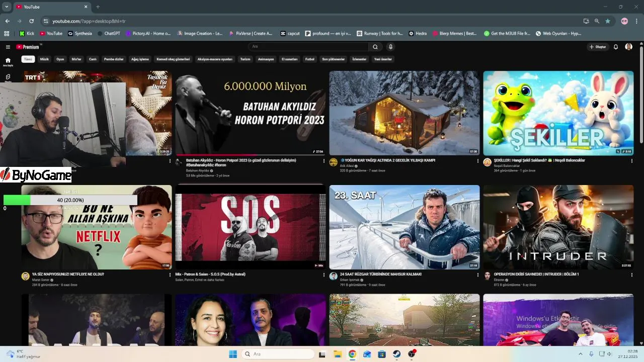
Task: Show hidden system tray icons
Action: [x=581, y=354]
